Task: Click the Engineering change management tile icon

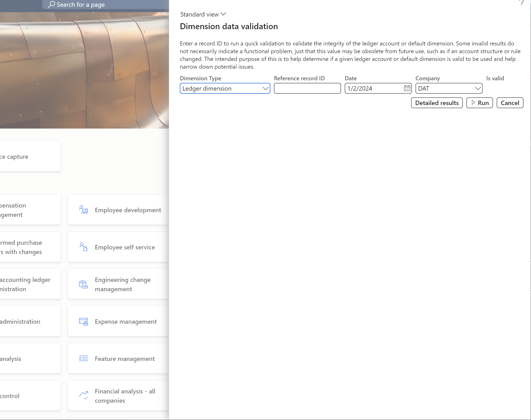Action: tap(83, 284)
